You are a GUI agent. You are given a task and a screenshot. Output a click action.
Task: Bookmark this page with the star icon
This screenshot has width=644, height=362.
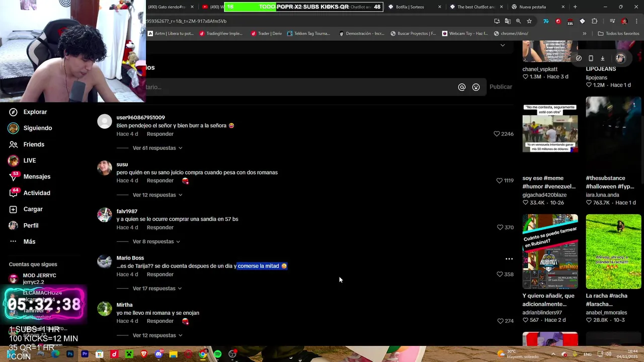click(529, 21)
